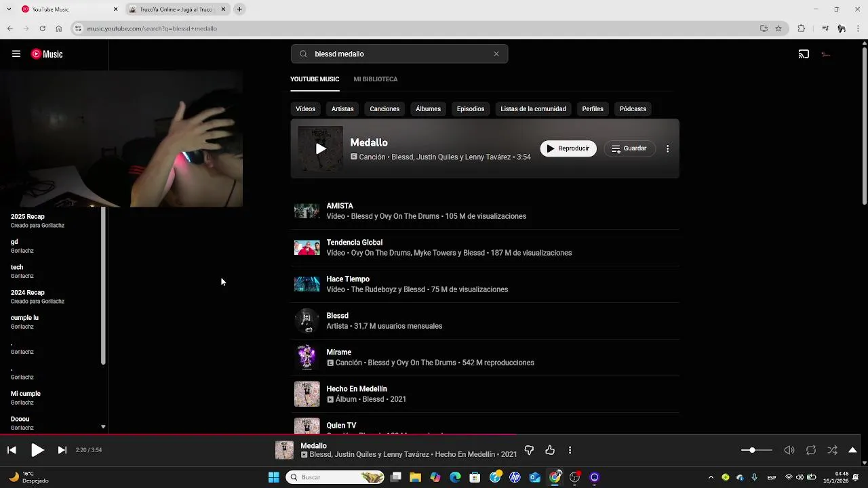This screenshot has height=488, width=868.
Task: Like the playing song Medallo
Action: pyautogui.click(x=550, y=450)
